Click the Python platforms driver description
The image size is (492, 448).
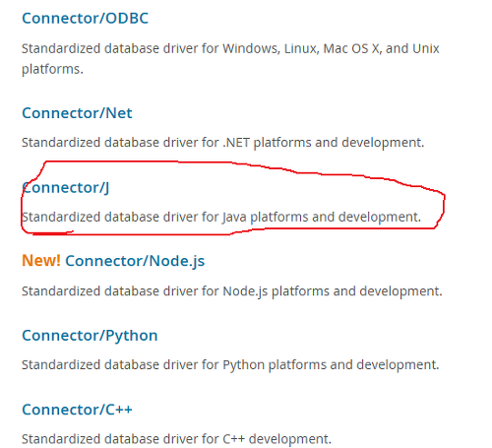pyautogui.click(x=230, y=365)
